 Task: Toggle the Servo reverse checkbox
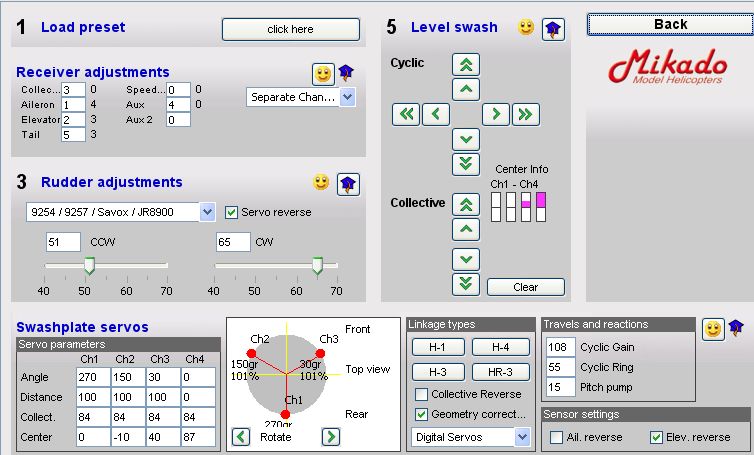click(x=232, y=212)
